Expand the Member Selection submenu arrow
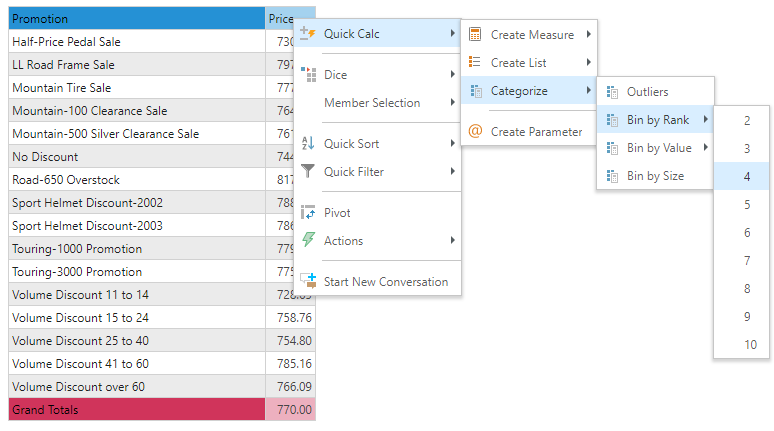Viewport: 774px width, 431px height. click(x=453, y=103)
